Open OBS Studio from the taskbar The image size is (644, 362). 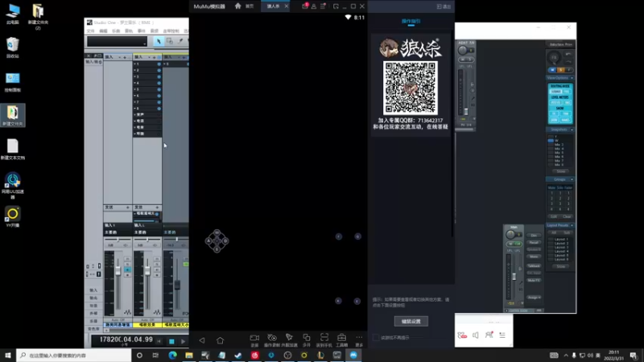287,355
